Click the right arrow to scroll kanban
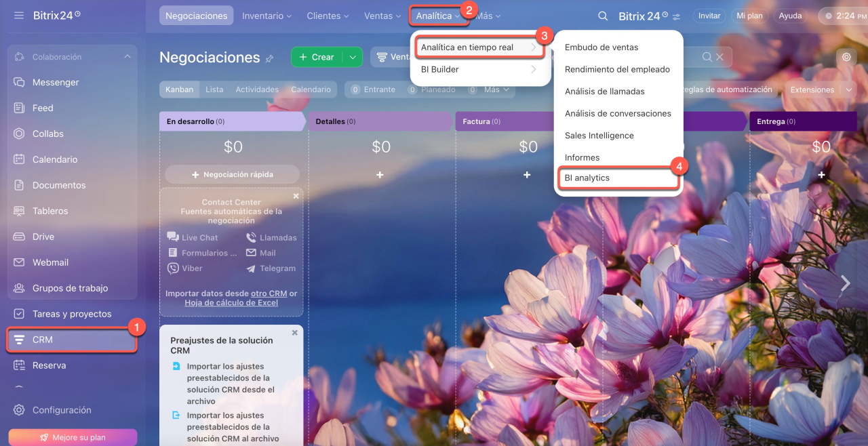868x446 pixels. [x=845, y=283]
